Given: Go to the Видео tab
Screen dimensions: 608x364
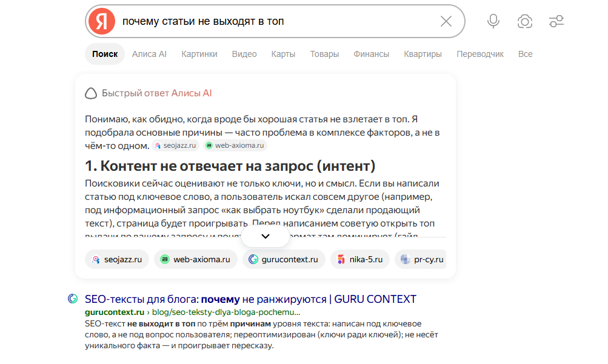Looking at the screenshot, I should point(244,54).
